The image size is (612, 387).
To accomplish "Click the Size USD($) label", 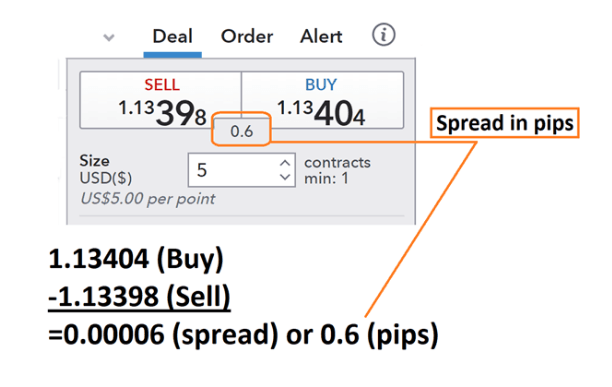I will [106, 169].
